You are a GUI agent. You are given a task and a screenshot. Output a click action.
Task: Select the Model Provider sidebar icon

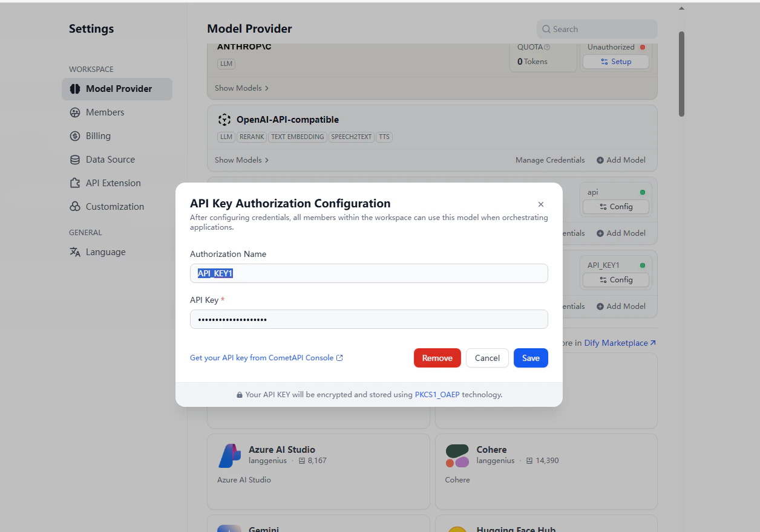coord(74,89)
